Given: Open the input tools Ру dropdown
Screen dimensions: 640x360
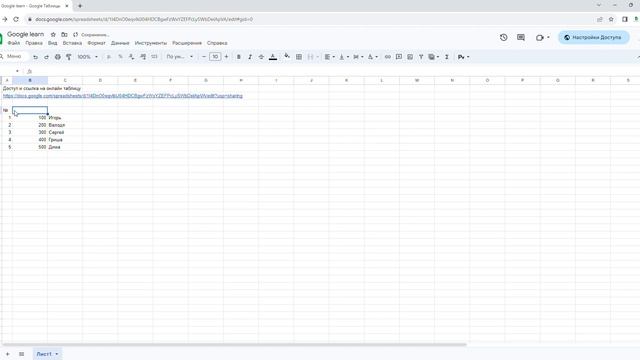Looking at the screenshot, I should pyautogui.click(x=463, y=57).
